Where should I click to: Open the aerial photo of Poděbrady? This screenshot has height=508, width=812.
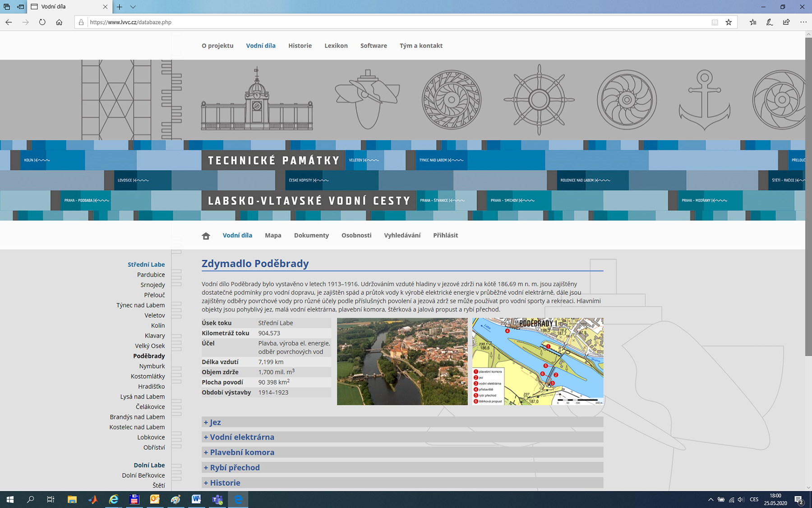(402, 361)
